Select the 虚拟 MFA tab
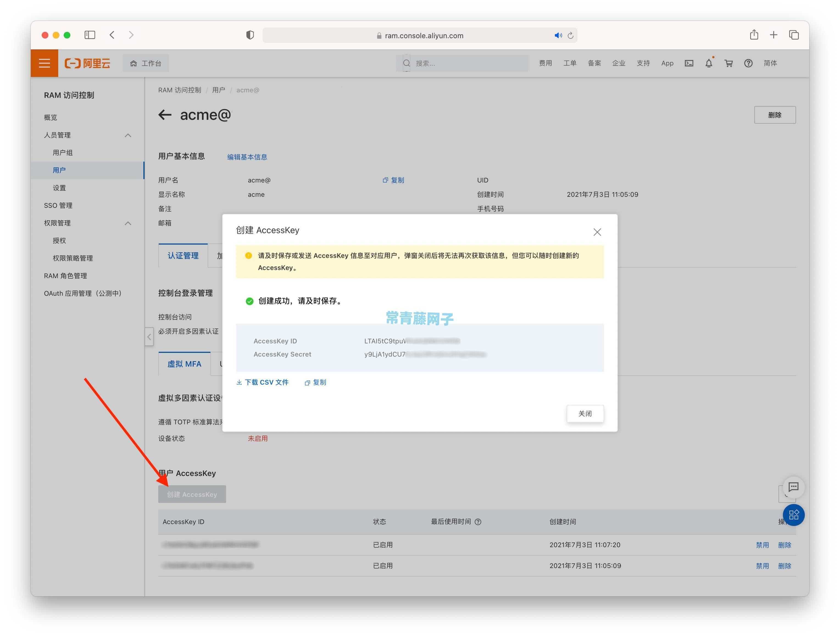This screenshot has width=840, height=637. click(x=184, y=364)
